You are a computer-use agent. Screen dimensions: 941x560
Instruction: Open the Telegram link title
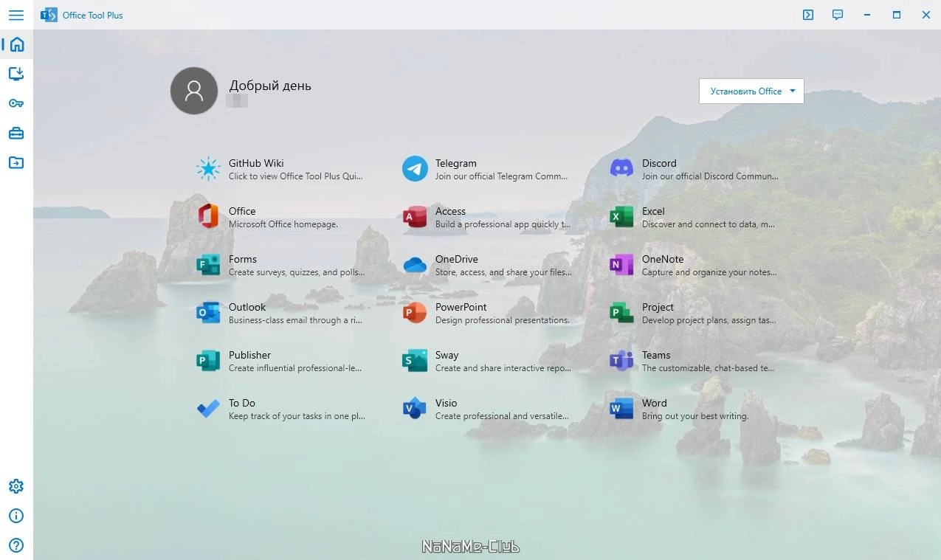pyautogui.click(x=456, y=163)
